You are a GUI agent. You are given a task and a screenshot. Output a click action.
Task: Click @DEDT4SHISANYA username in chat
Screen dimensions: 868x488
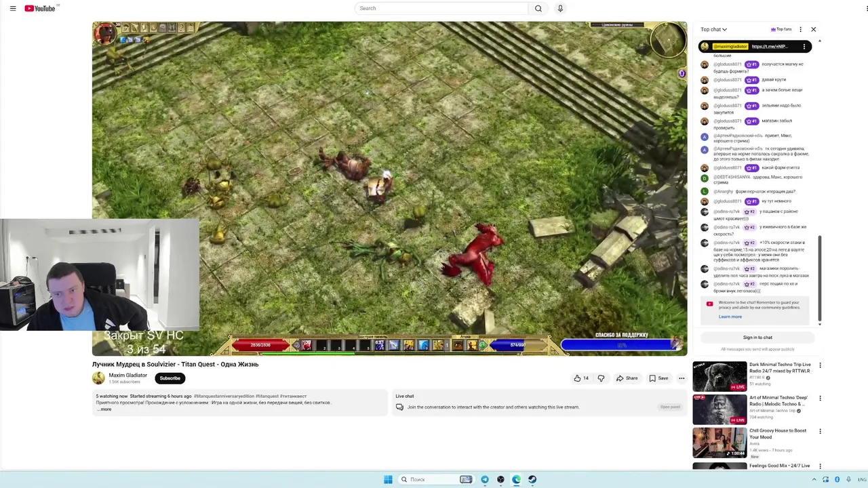732,177
